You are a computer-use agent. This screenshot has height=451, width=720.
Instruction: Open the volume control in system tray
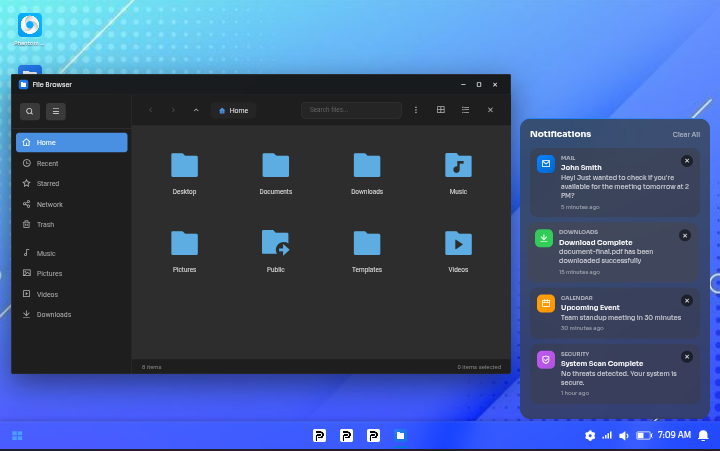pos(624,435)
